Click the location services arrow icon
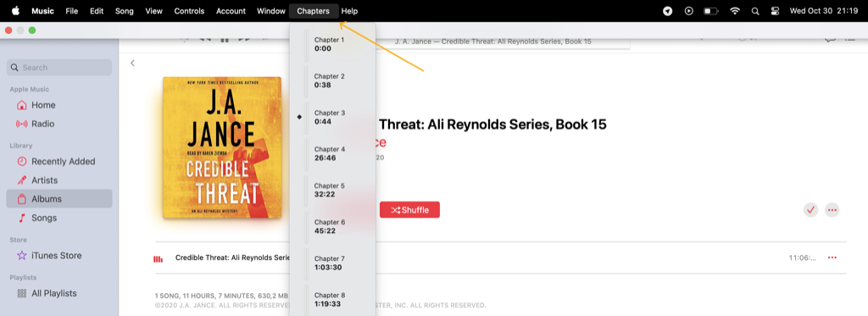 point(668,11)
